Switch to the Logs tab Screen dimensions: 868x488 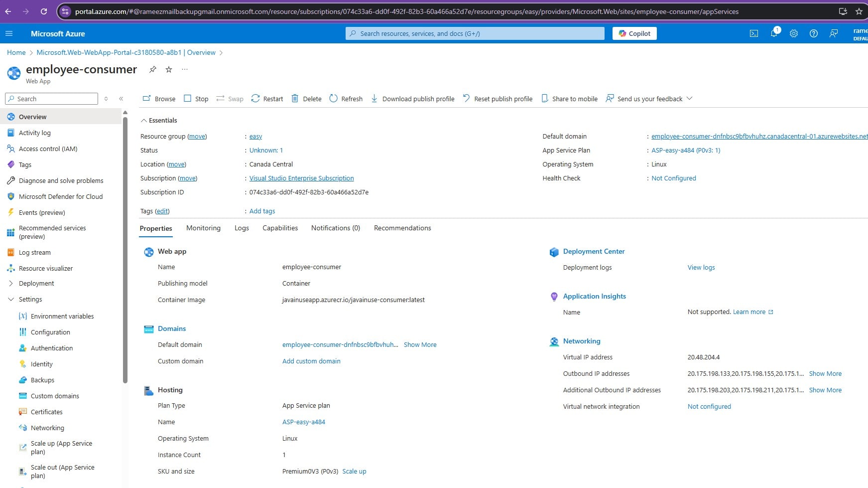pos(242,228)
